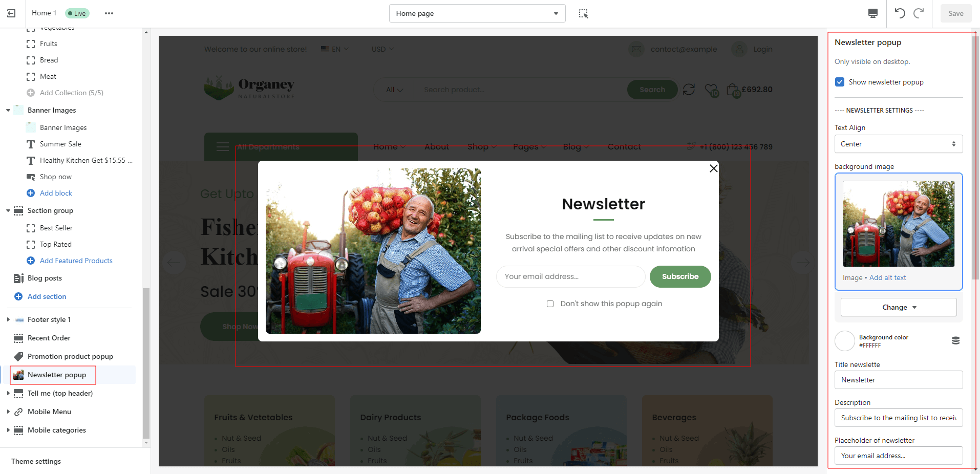Uncheck Show newsletter popup checkbox

pos(840,82)
